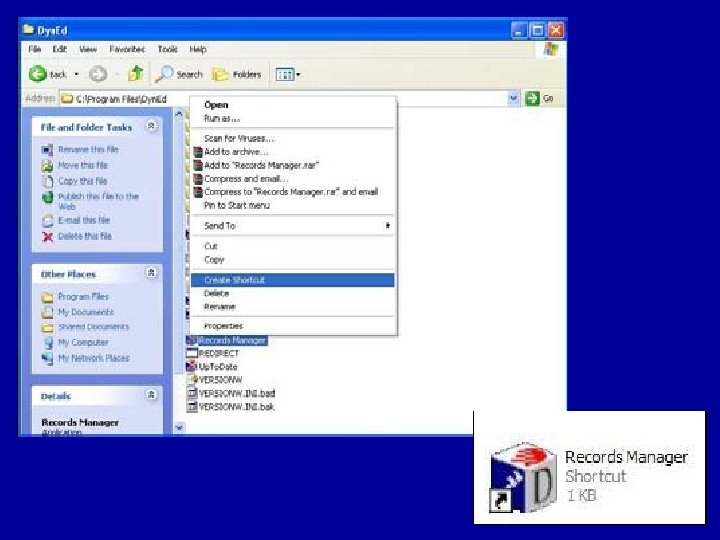720x540 pixels.
Task: Open the View menu
Action: [x=88, y=49]
